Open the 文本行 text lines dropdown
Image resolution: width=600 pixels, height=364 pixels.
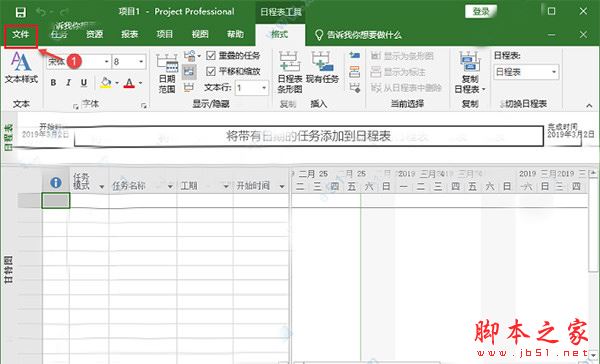(x=264, y=88)
